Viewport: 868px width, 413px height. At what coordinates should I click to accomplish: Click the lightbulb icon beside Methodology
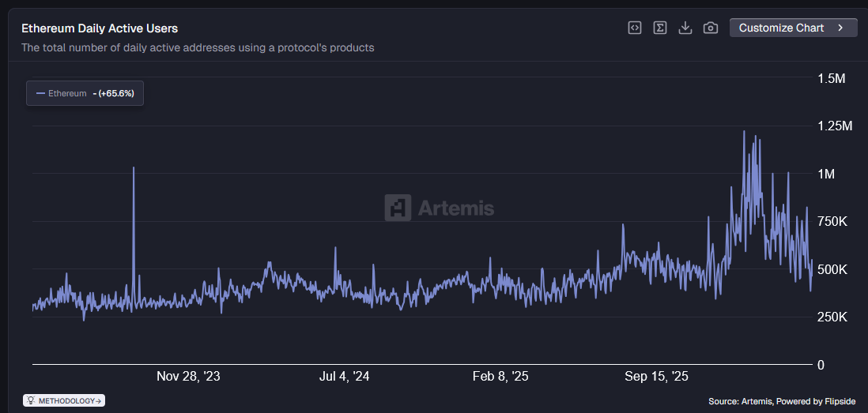31,401
